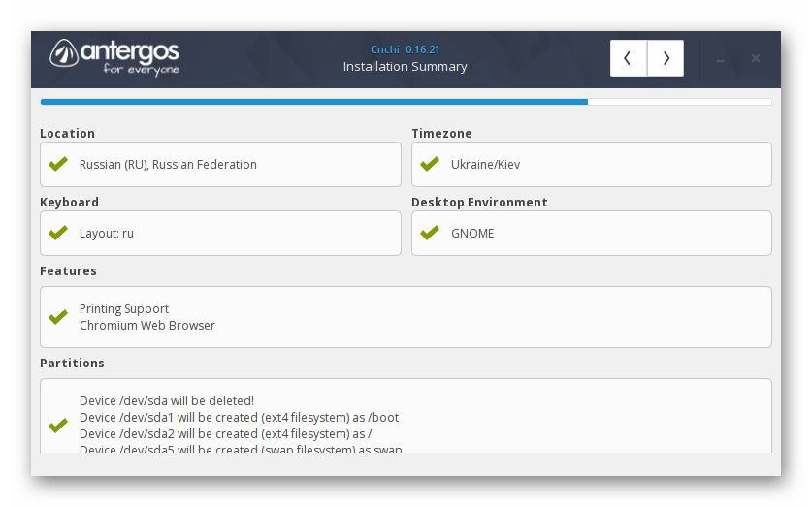Click the 'Features' section heading
Image resolution: width=812 pixels, height=507 pixels.
pos(68,271)
